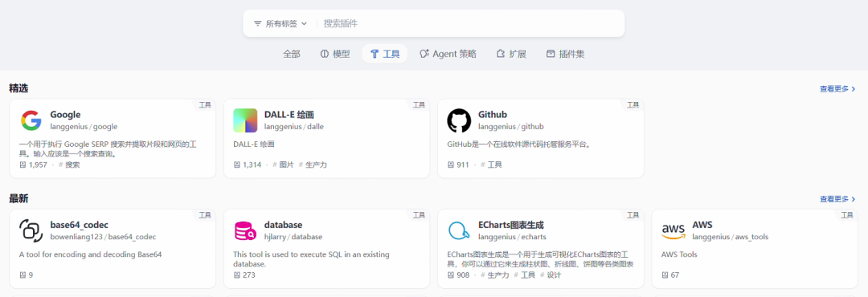Screen dimensions: 868x297
Task: Open the database plugin title
Action: 283,225
